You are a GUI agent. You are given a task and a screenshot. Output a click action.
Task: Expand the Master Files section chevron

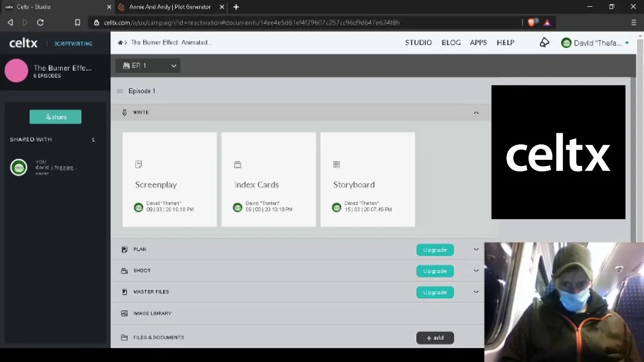(476, 292)
